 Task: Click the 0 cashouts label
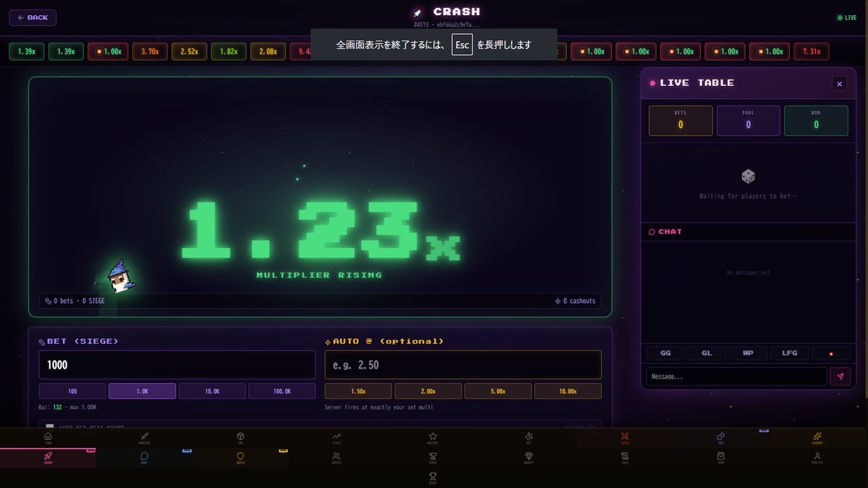(x=575, y=301)
